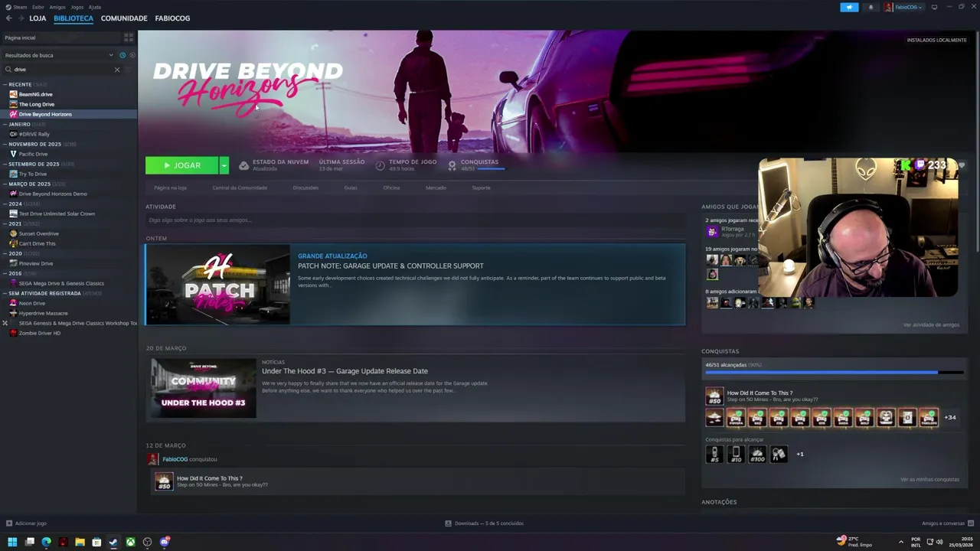
Task: Switch to collections grid view icon
Action: click(129, 37)
